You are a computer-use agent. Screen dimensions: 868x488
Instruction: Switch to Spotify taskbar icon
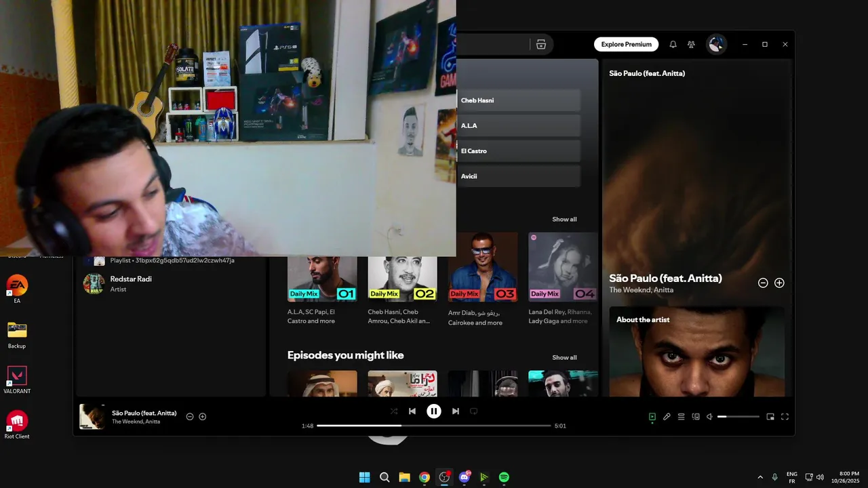pyautogui.click(x=504, y=477)
